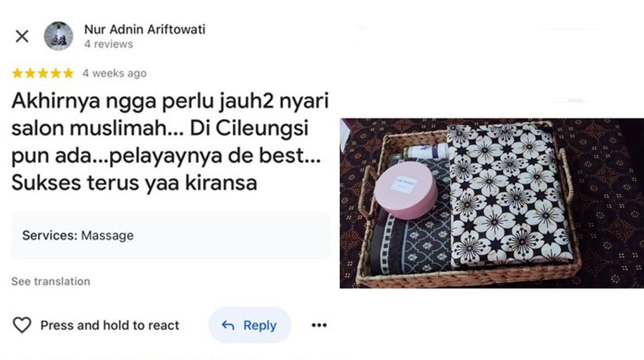Open Nur Adnin Ariftowati's profile avatar
This screenshot has width=644, height=360.
pyautogui.click(x=59, y=36)
